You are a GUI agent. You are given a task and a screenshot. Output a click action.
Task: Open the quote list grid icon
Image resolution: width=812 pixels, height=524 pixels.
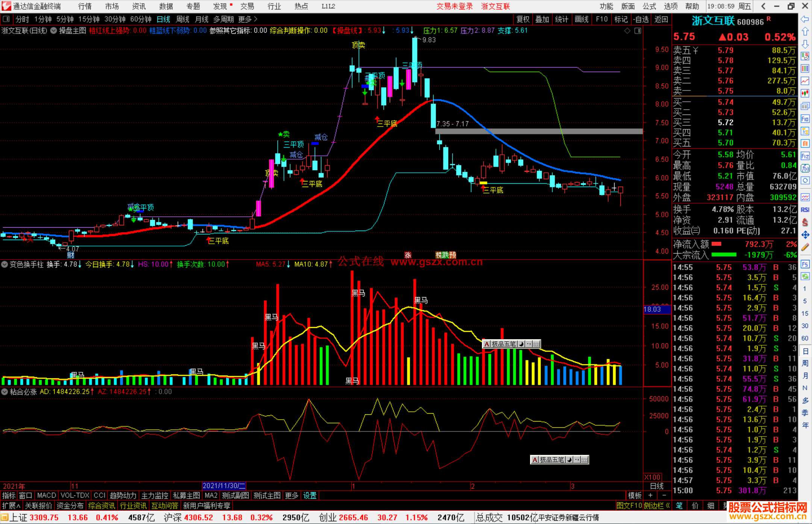tap(805, 69)
